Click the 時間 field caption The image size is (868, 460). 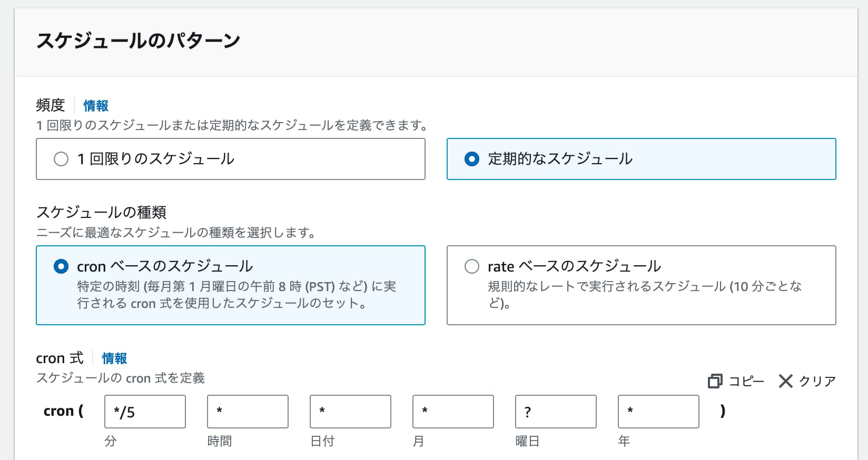(x=220, y=441)
